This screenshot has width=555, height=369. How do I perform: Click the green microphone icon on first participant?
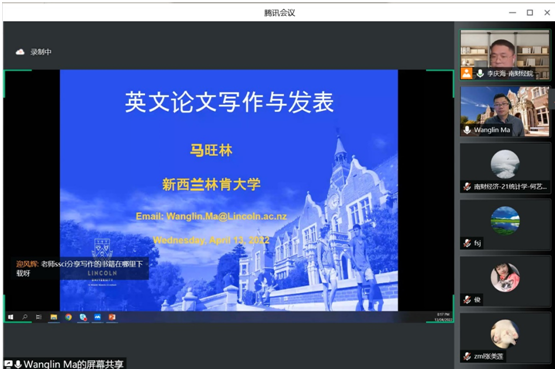480,74
